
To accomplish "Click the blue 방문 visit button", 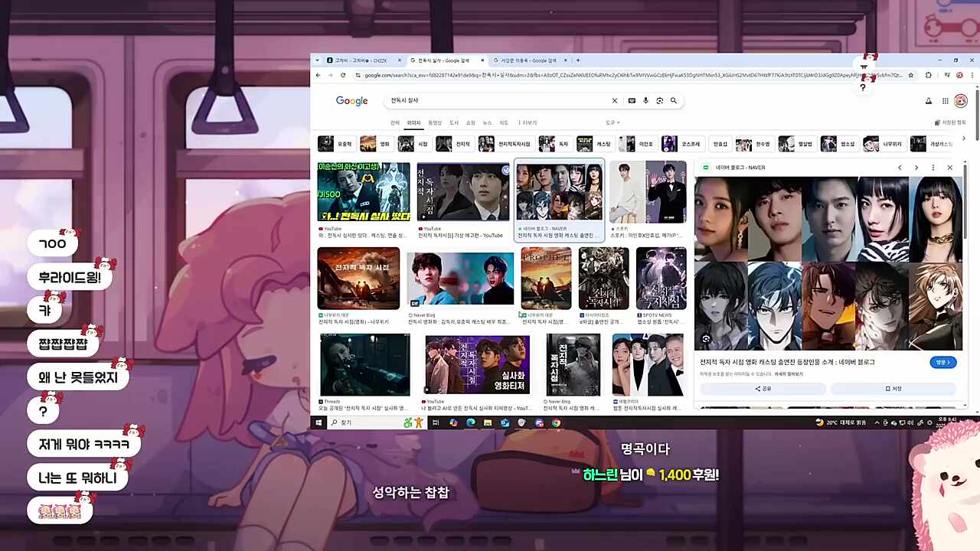I will [942, 362].
